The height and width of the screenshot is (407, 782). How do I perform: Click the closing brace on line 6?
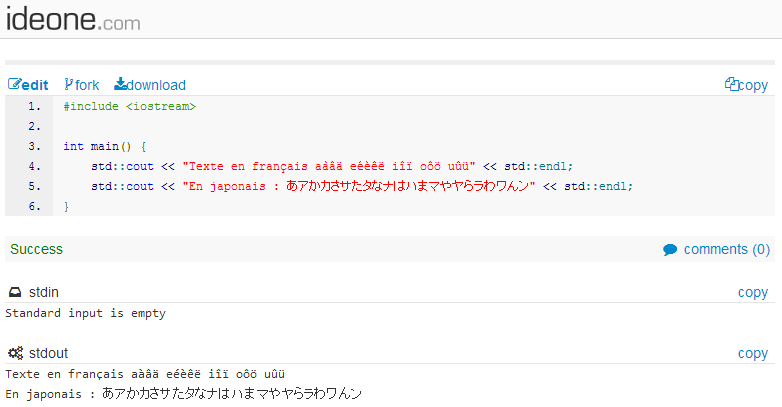[66, 206]
